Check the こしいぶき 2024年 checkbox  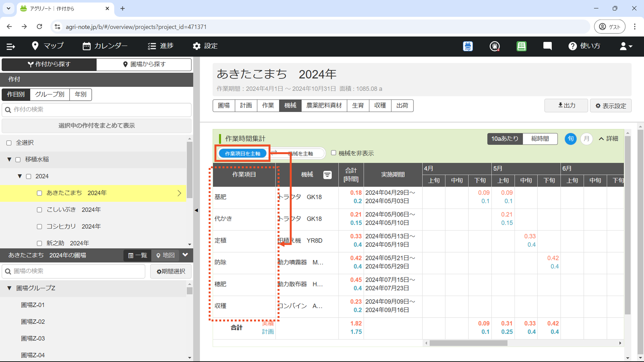coord(39,210)
